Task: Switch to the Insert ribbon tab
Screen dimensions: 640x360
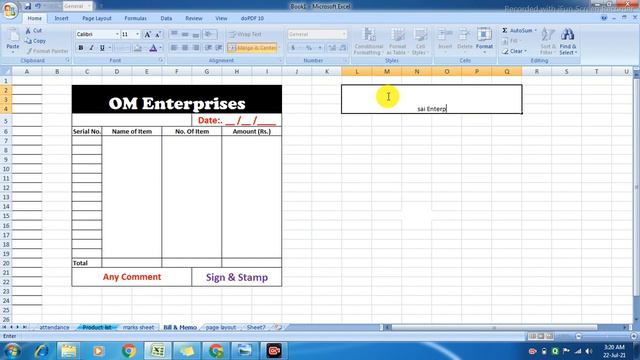Action: pyautogui.click(x=62, y=18)
